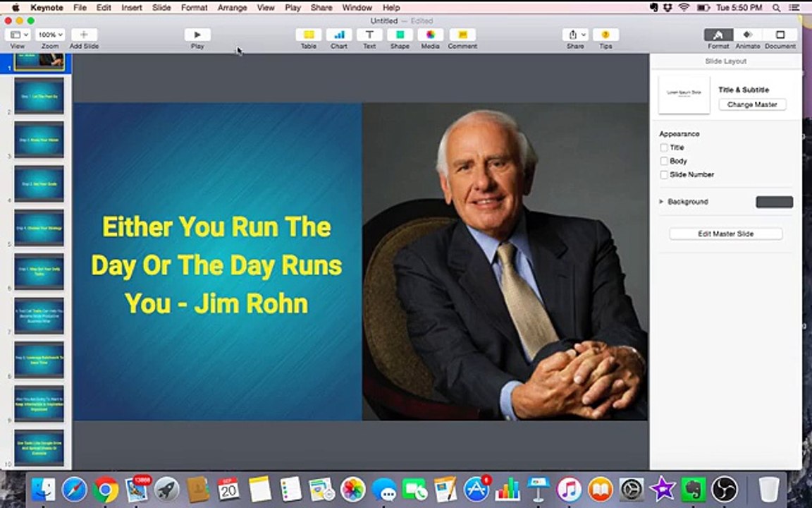Select slide 2 thumbnail in navigator

[x=39, y=96]
